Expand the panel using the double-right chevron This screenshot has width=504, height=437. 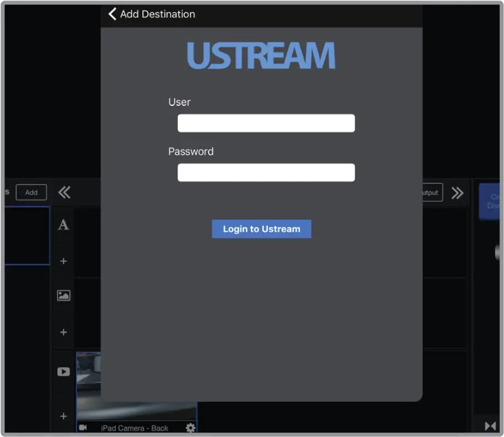[458, 193]
